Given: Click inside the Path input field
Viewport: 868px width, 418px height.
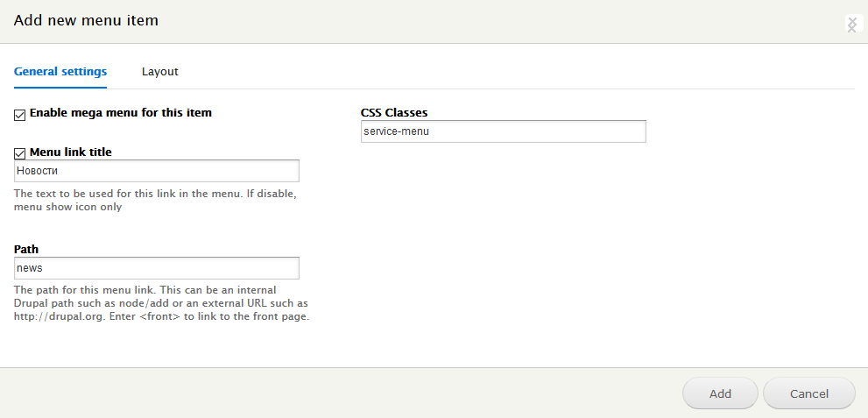Looking at the screenshot, I should 157,268.
